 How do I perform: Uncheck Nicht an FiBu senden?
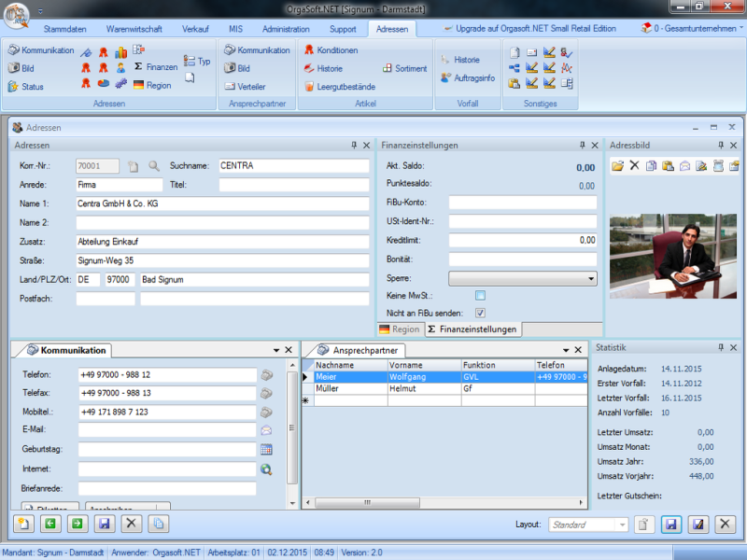pyautogui.click(x=481, y=313)
